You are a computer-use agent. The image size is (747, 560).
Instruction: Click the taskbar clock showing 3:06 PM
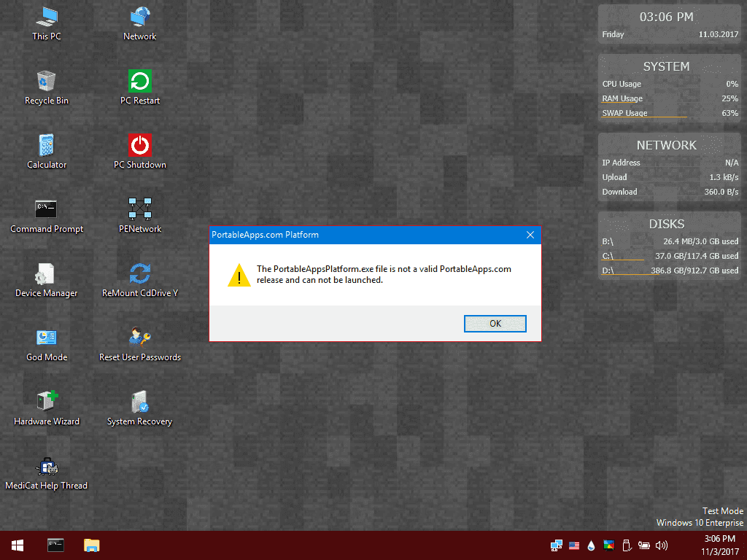[719, 545]
